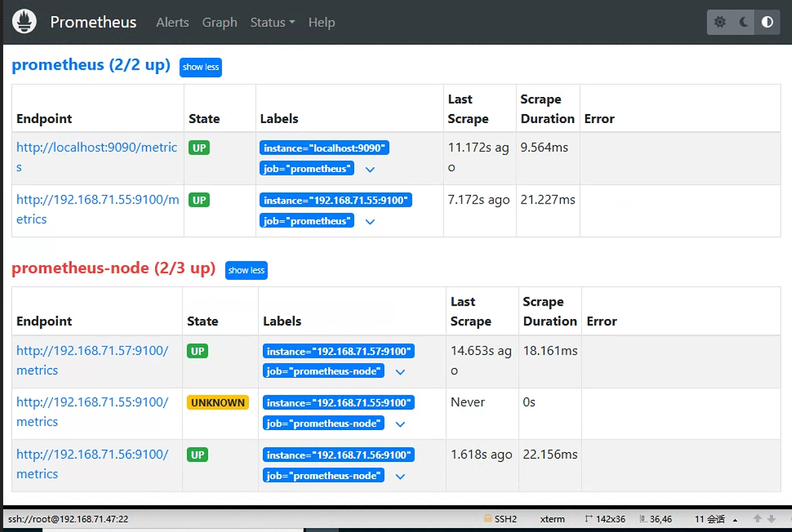Click the prometheus-node (2/3 up) heading
The width and height of the screenshot is (792, 532).
click(114, 268)
